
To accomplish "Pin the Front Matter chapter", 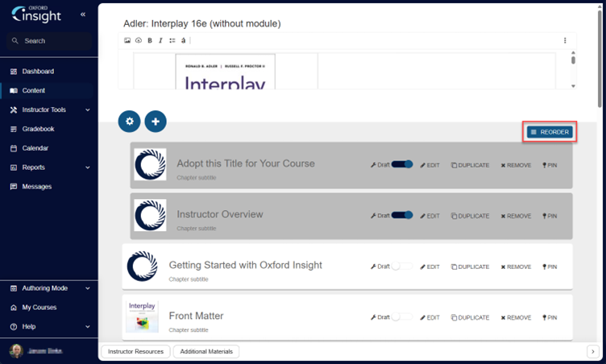I will click(x=550, y=317).
